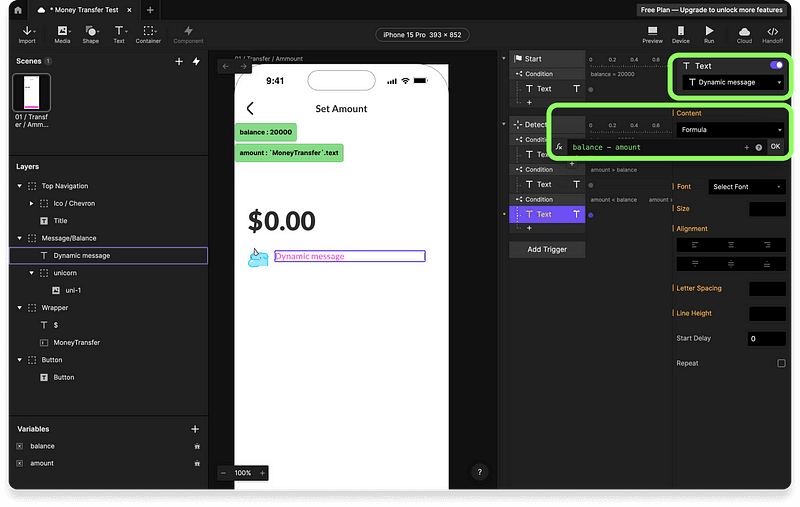Collapse the Top Navigation layer group
This screenshot has height=507, width=800.
coord(20,186)
